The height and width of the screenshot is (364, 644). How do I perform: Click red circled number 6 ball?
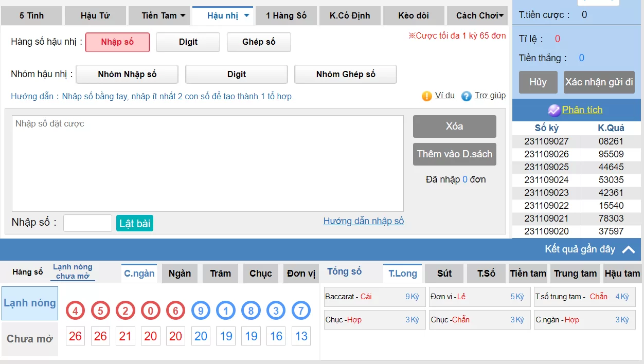click(x=175, y=311)
